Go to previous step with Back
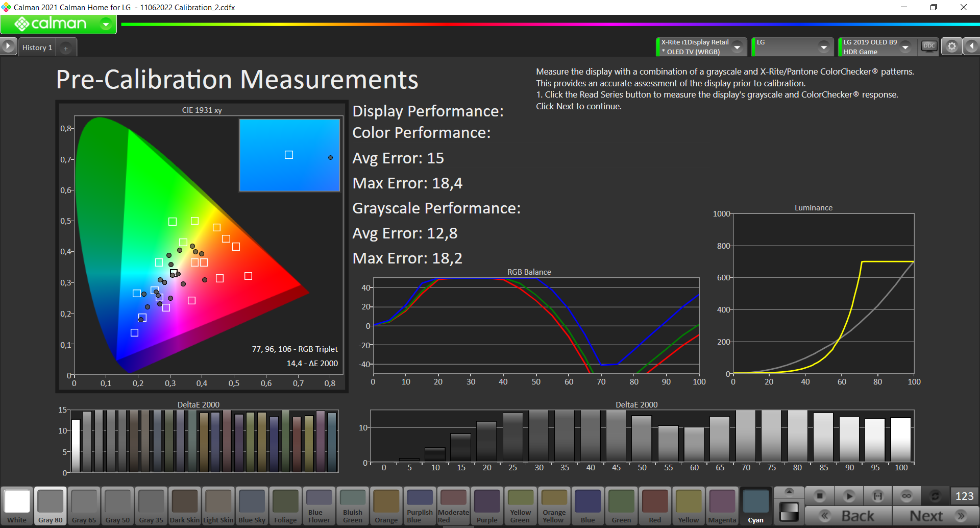 pyautogui.click(x=848, y=516)
